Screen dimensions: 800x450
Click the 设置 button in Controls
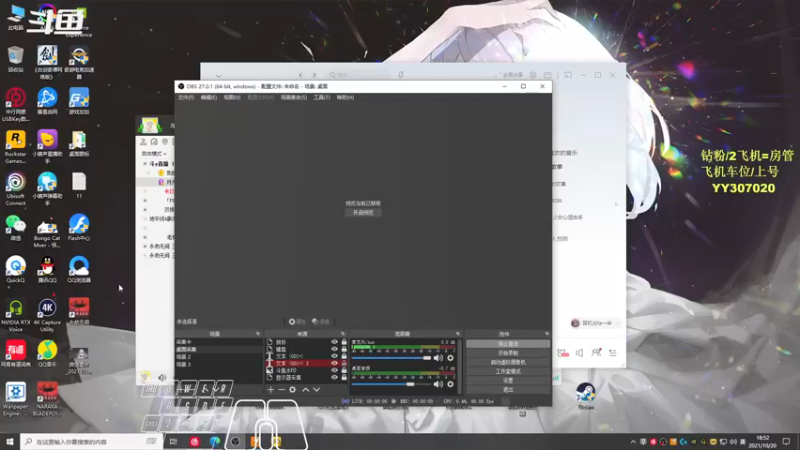coord(508,381)
